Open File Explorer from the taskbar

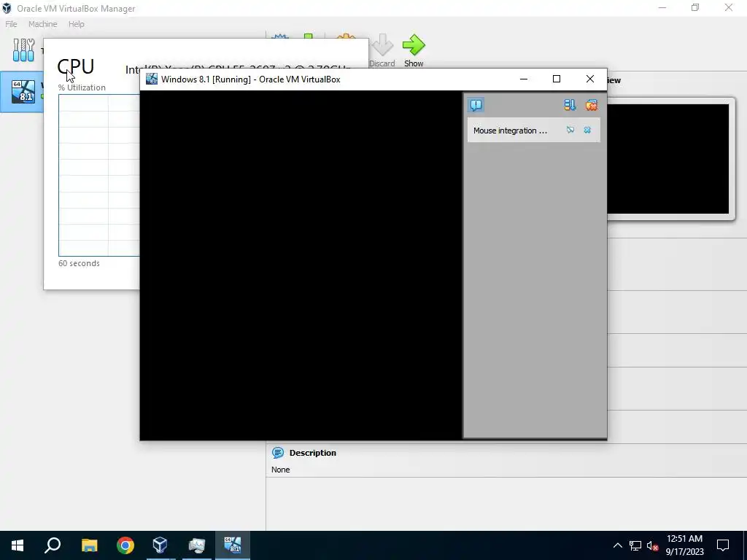(89, 545)
